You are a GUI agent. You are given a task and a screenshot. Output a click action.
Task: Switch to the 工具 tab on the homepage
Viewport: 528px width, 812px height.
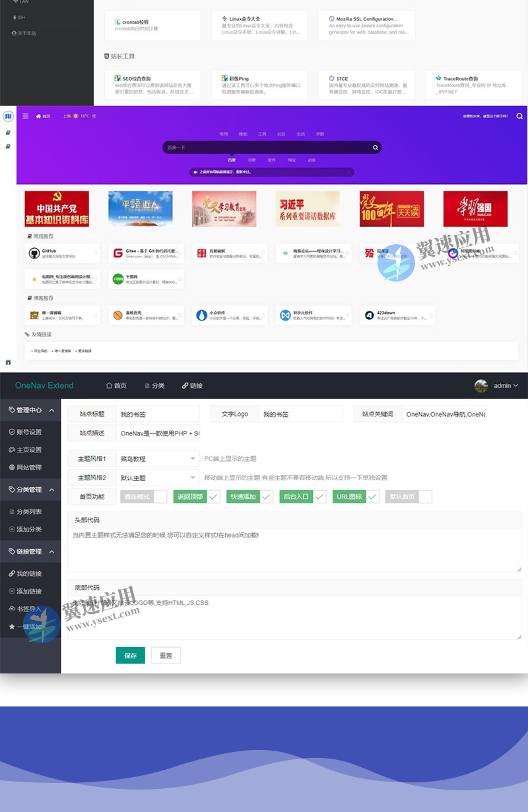click(x=261, y=133)
